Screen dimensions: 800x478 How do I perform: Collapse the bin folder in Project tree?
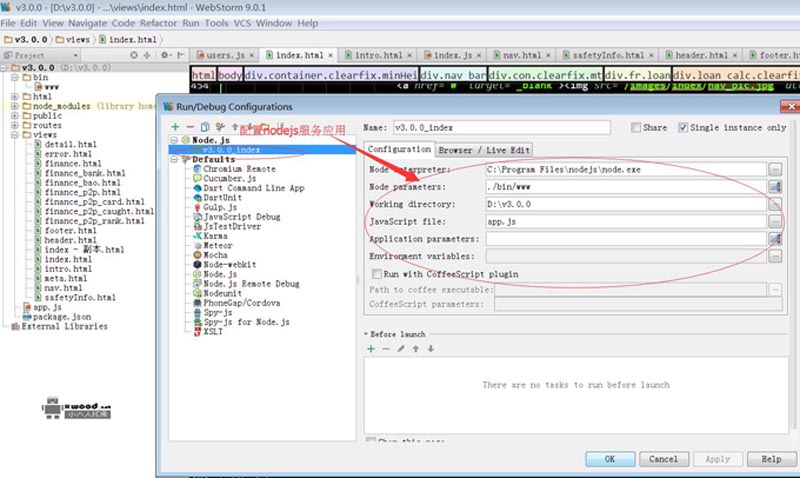coord(14,77)
